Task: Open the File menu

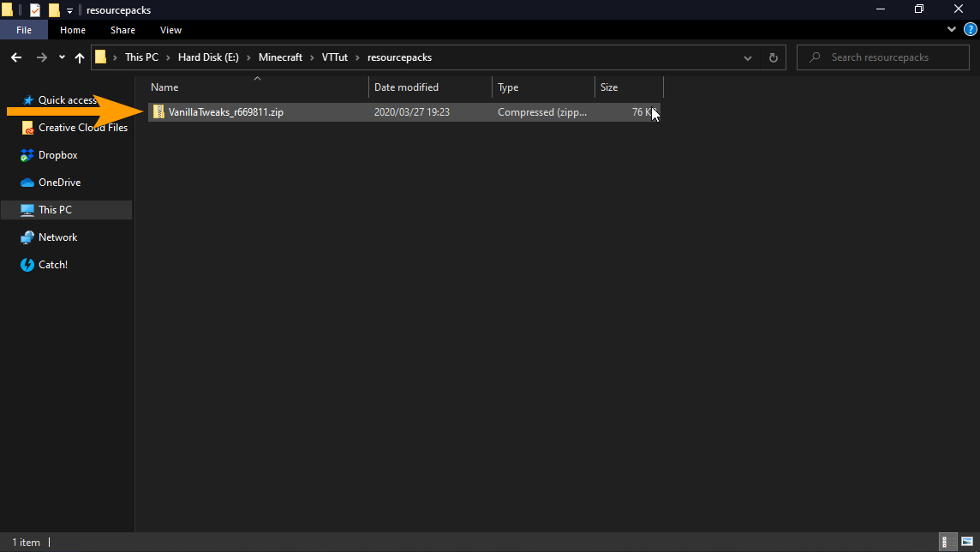Action: point(24,30)
